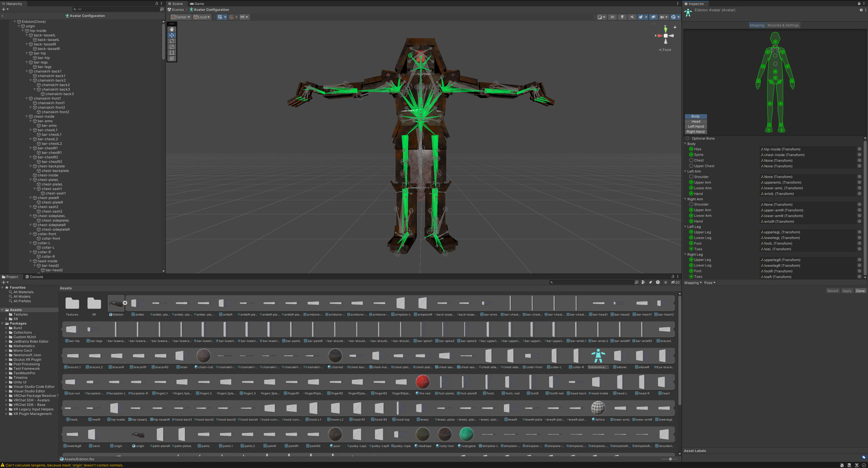The image size is (868, 468).
Task: Click the object picker next to Hips
Action: 859,149
